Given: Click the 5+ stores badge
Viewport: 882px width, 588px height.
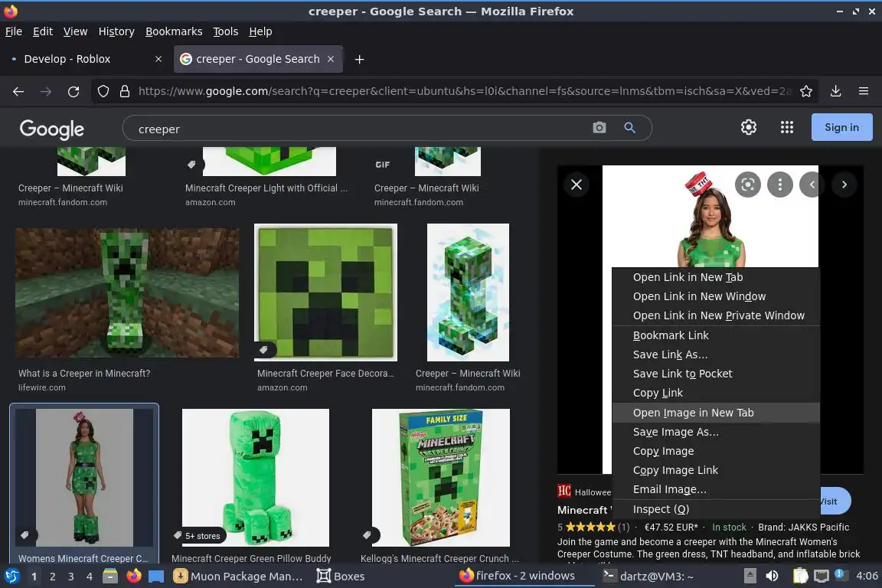Looking at the screenshot, I should click(198, 536).
